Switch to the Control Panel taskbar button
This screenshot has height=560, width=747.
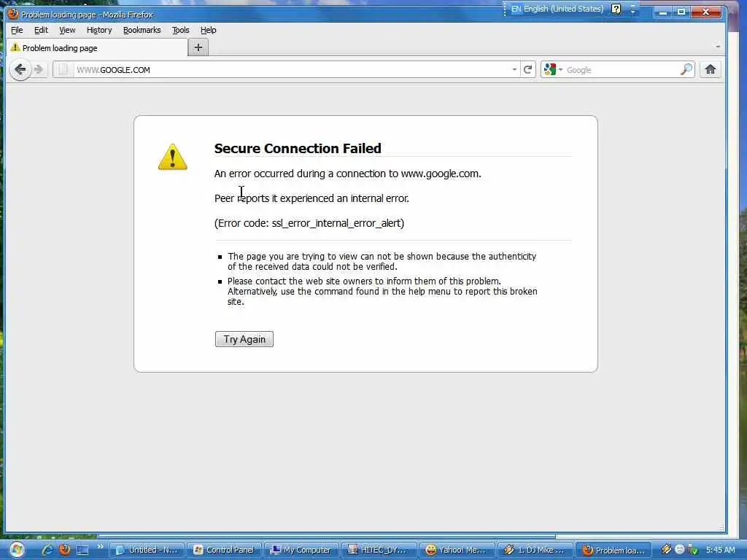225,550
